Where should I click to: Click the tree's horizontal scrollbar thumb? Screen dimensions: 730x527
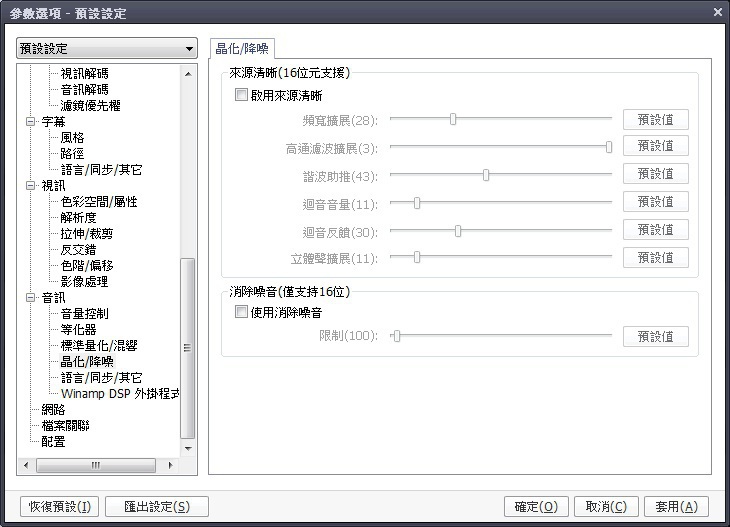pos(96,465)
